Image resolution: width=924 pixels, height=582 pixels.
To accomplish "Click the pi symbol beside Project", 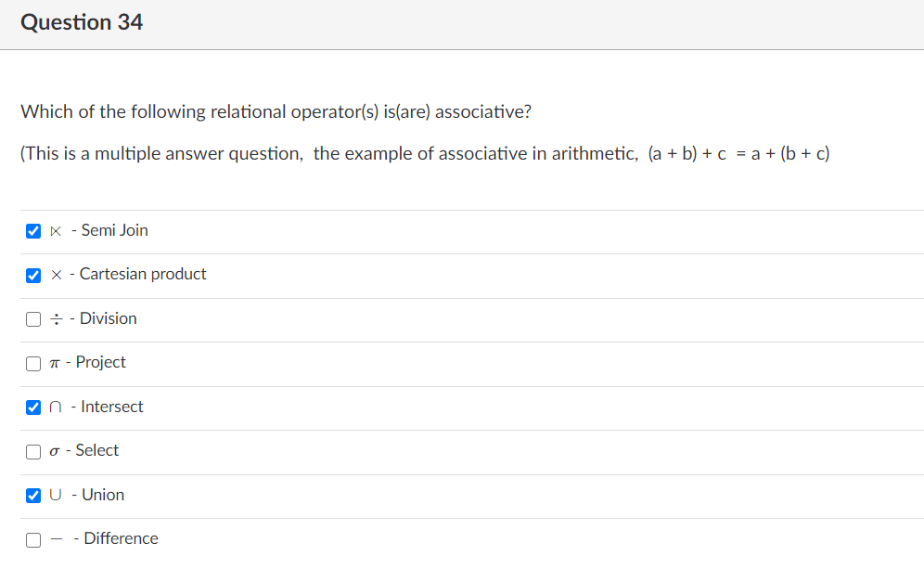I will (x=57, y=363).
